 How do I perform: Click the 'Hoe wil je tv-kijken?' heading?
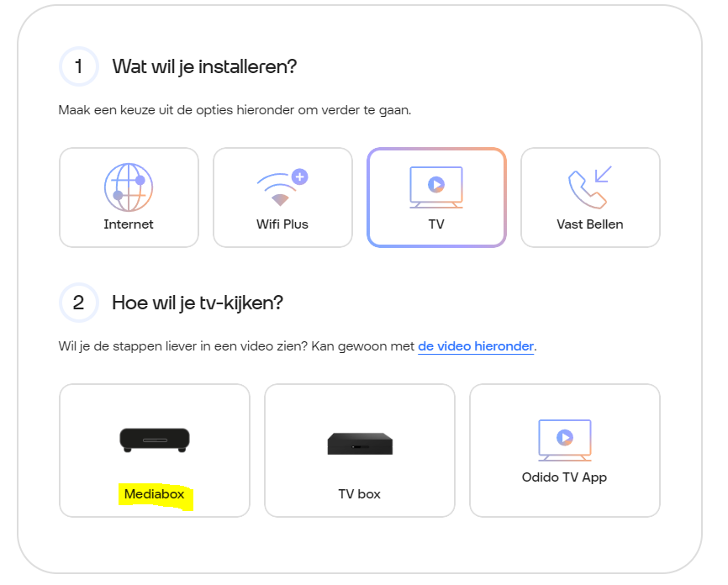(x=198, y=303)
